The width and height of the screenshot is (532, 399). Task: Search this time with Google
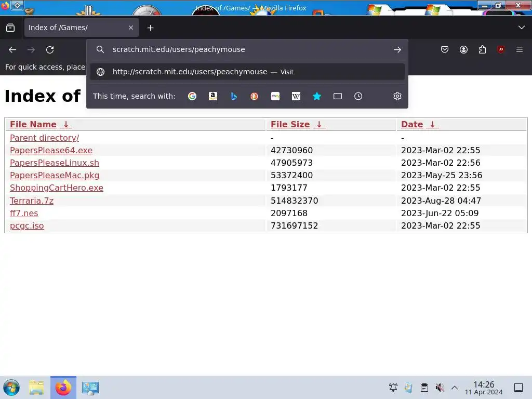[192, 96]
